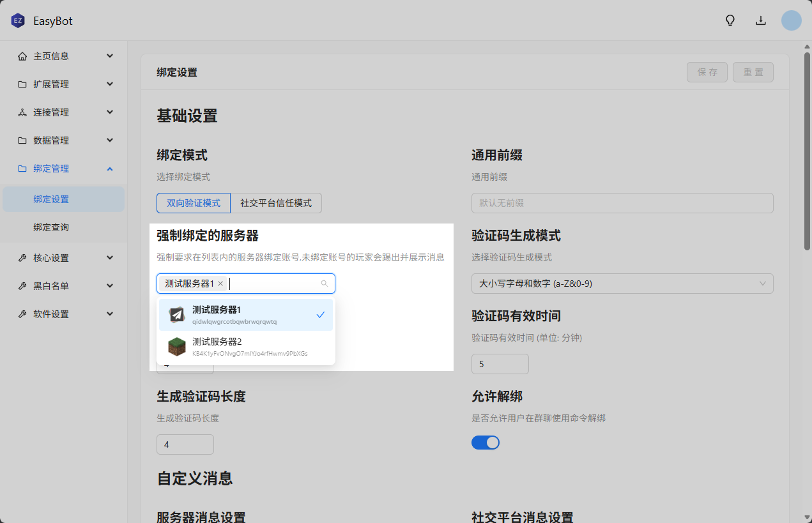Click the 保存 button
The height and width of the screenshot is (523, 812).
[x=707, y=72]
